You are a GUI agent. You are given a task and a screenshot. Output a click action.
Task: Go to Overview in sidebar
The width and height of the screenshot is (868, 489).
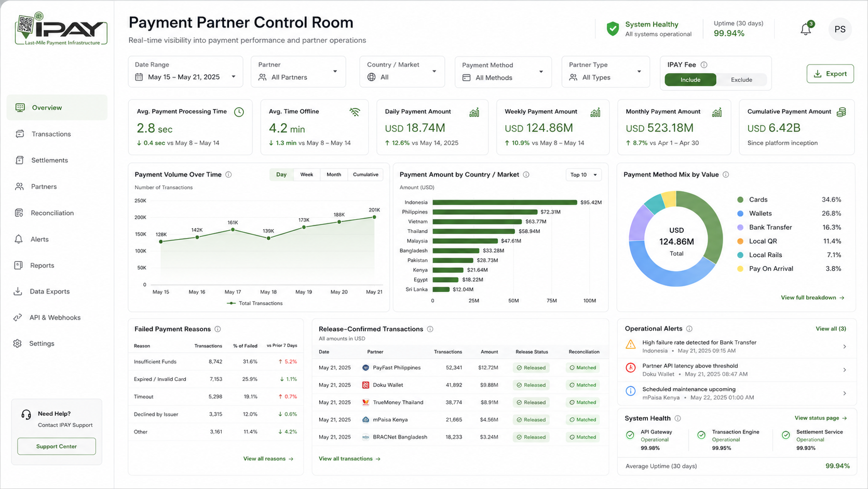pos(57,108)
